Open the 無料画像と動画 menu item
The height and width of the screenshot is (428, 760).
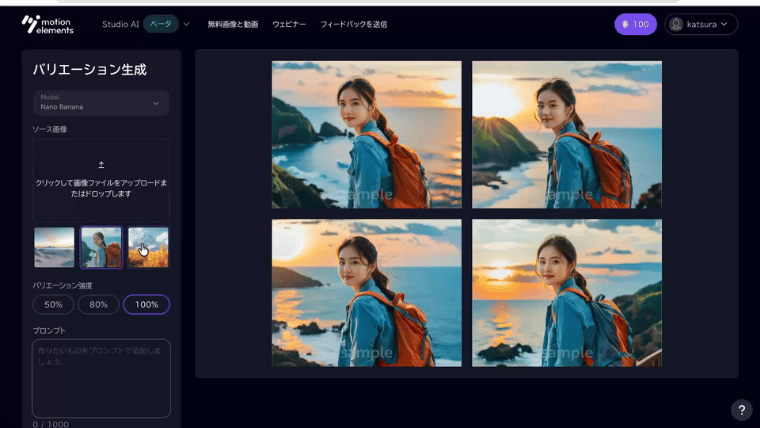pos(232,24)
